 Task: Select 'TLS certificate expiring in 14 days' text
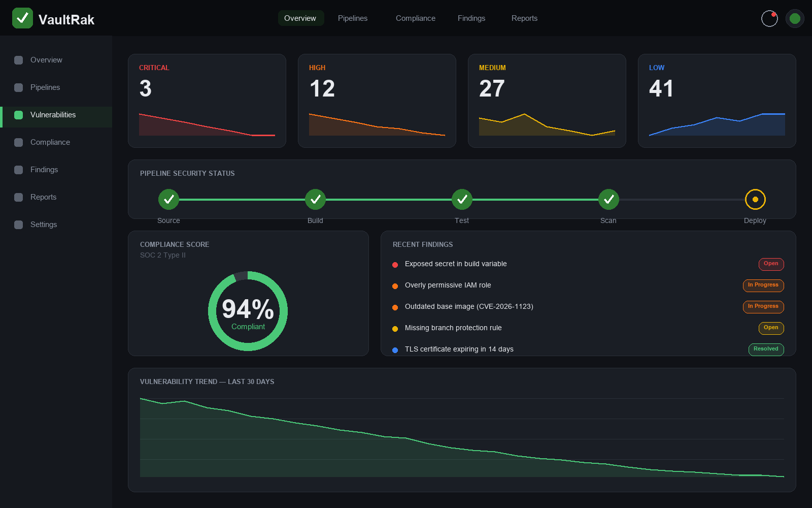459,349
